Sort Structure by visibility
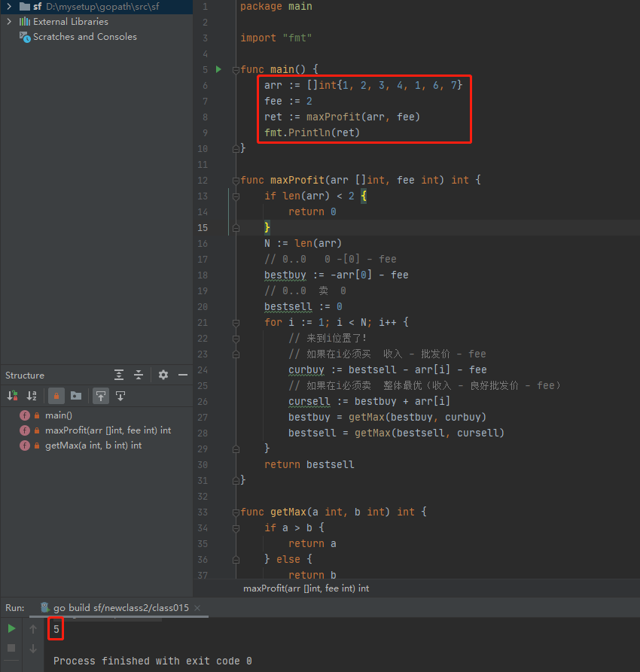Image resolution: width=640 pixels, height=672 pixels. (x=13, y=396)
